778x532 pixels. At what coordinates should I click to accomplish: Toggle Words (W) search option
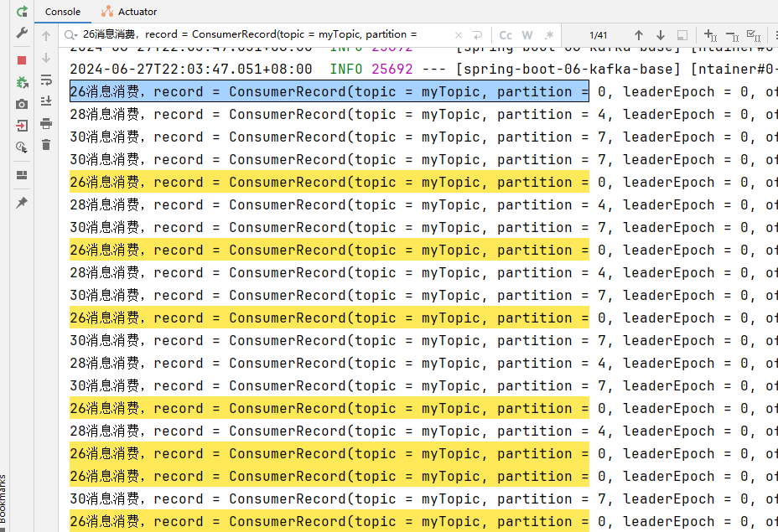pyautogui.click(x=527, y=35)
